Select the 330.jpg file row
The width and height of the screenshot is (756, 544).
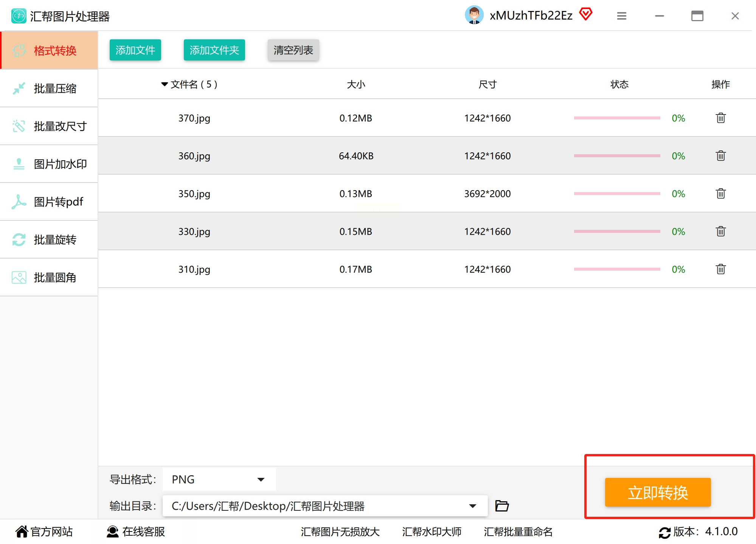pos(194,231)
